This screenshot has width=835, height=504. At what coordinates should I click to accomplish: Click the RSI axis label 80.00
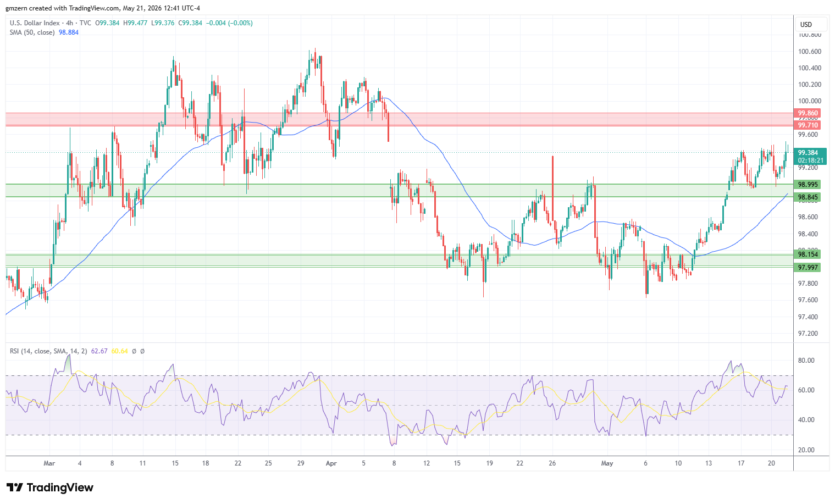pos(806,361)
